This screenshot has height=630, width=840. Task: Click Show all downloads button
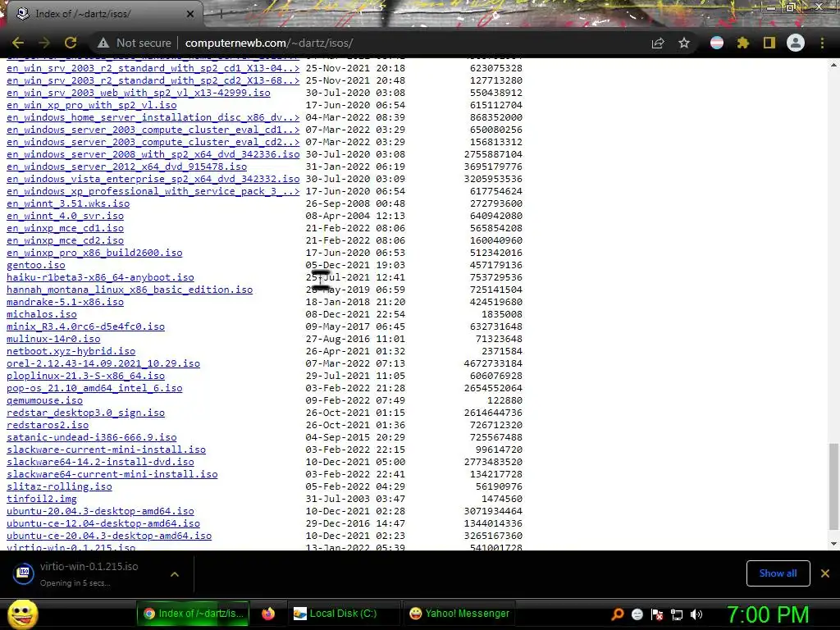778,573
